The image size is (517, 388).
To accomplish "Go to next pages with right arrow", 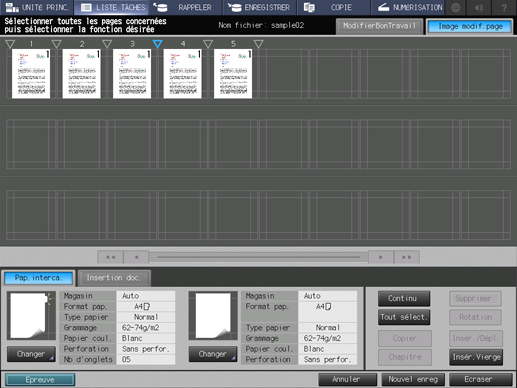I will pos(381,257).
